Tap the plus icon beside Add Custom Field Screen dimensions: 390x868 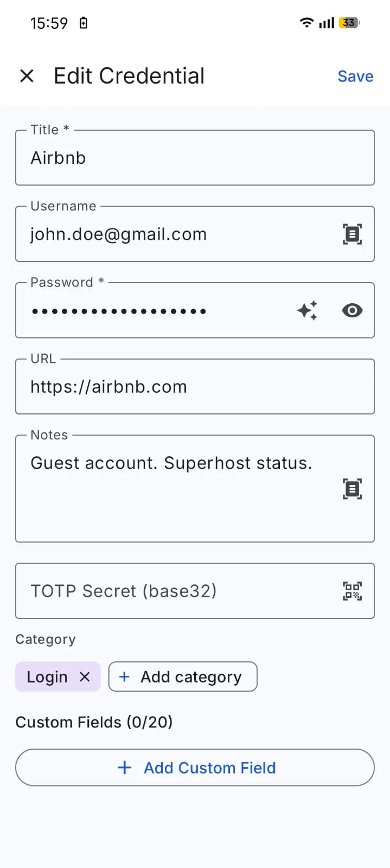(125, 768)
